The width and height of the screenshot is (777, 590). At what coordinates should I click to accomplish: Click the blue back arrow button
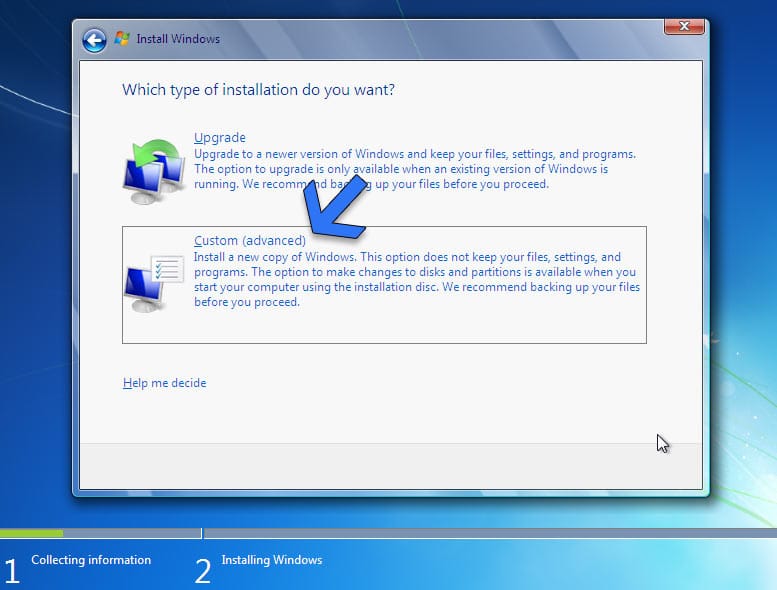tap(94, 39)
